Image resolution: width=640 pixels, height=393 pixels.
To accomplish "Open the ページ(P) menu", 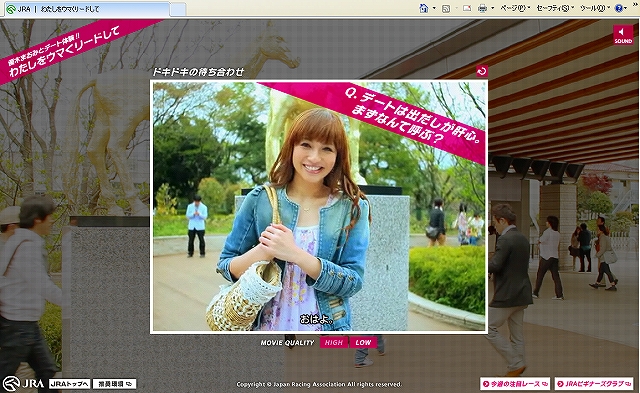I will pyautogui.click(x=515, y=8).
